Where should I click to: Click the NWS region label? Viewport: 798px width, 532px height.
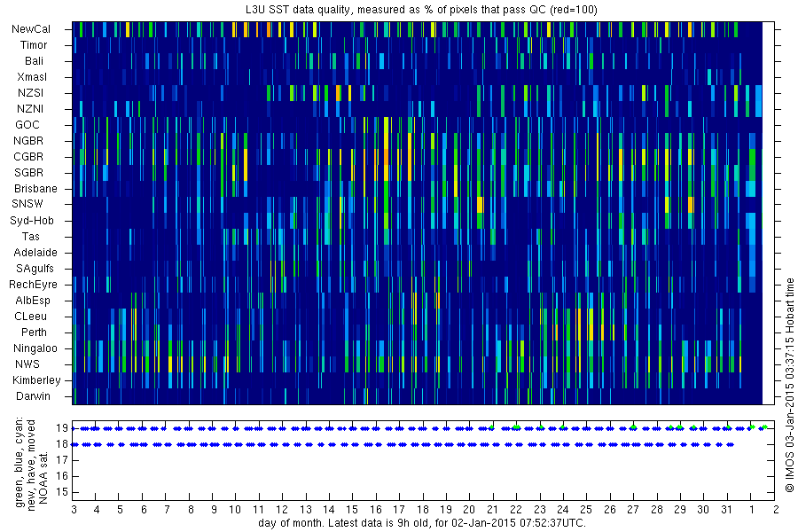[27, 364]
